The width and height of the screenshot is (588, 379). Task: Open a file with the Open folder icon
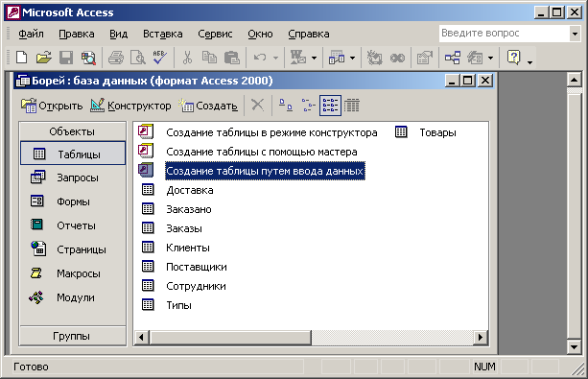44,58
